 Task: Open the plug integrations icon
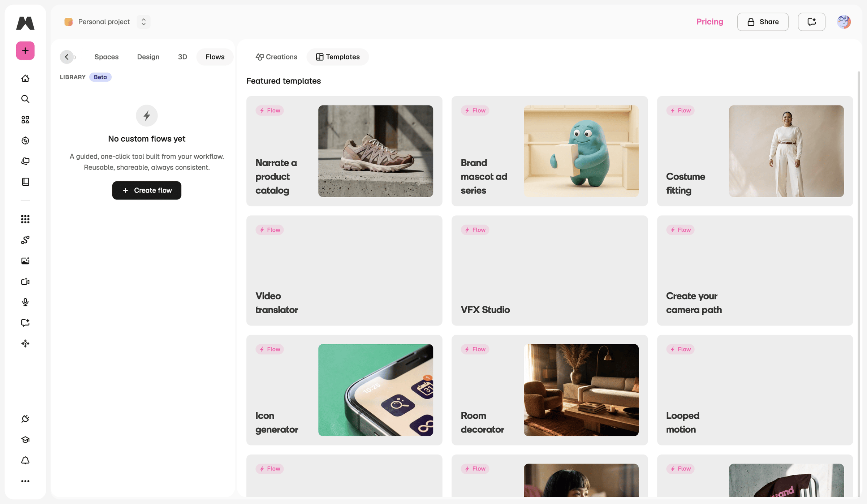click(25, 419)
